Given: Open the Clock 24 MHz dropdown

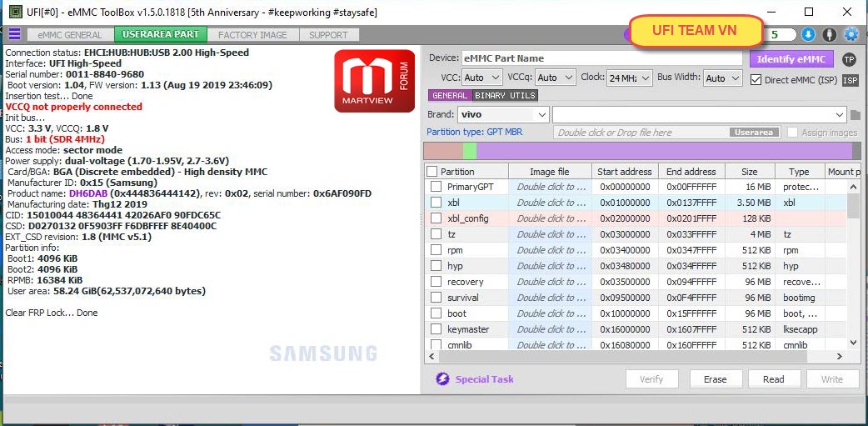Looking at the screenshot, I should 630,78.
